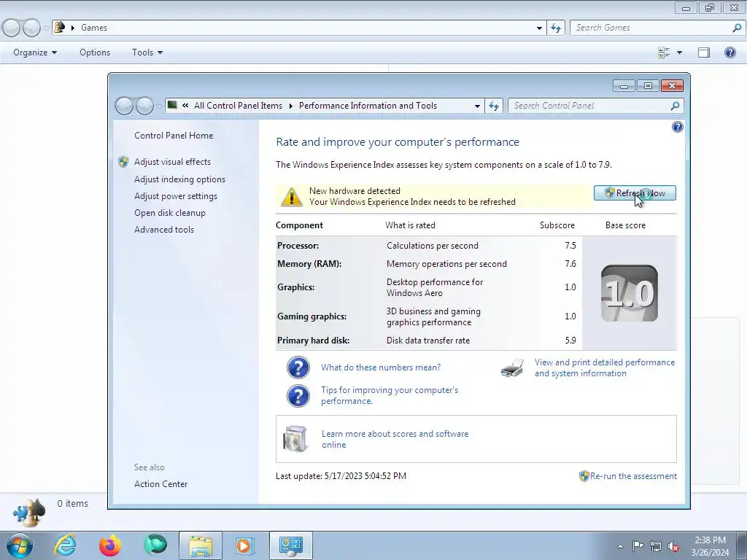
Task: Open Adjust indexing options
Action: pos(179,179)
